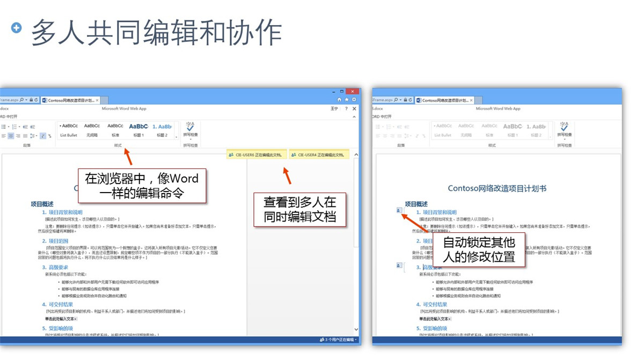The height and width of the screenshot is (362, 644).
Task: Click justify icon in left window
Action: (25, 136)
